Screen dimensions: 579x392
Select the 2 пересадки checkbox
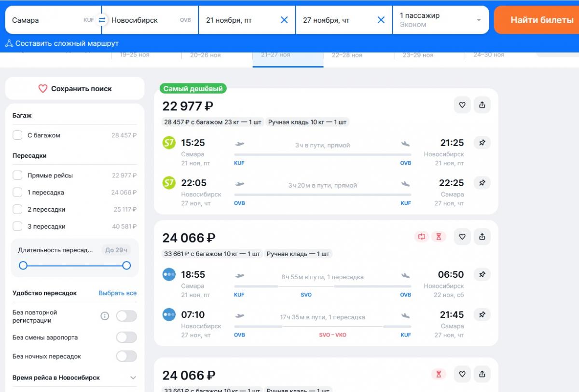(17, 209)
